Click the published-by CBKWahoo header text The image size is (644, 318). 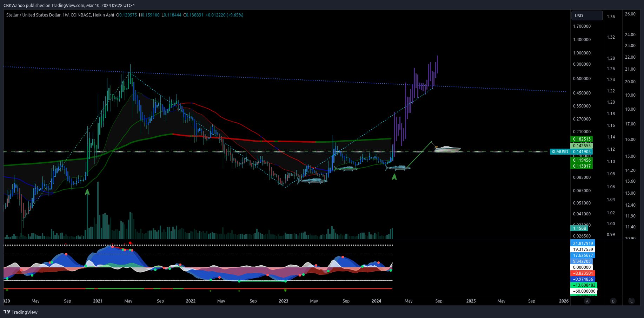point(69,5)
